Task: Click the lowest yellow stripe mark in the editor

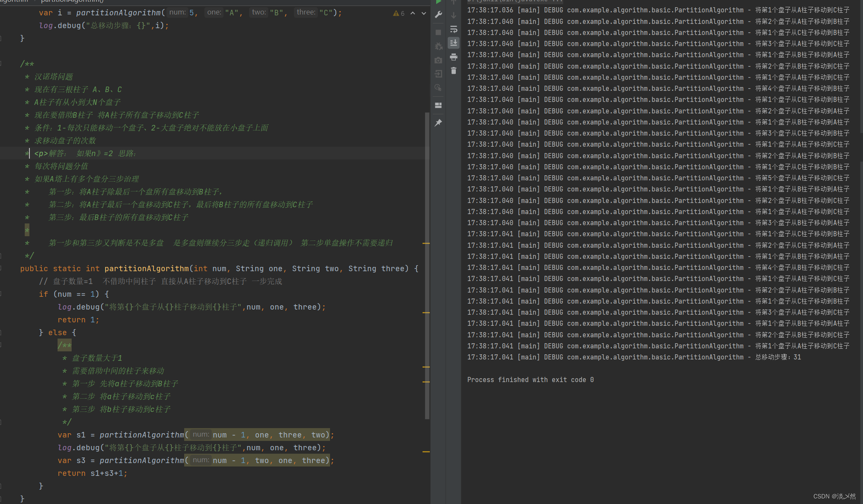Action: coord(426,451)
